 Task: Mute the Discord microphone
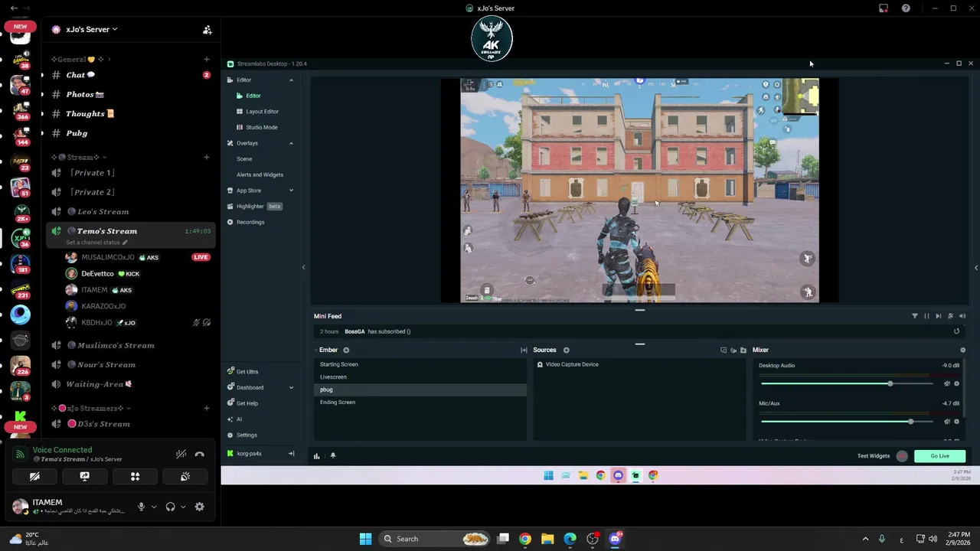pyautogui.click(x=141, y=507)
